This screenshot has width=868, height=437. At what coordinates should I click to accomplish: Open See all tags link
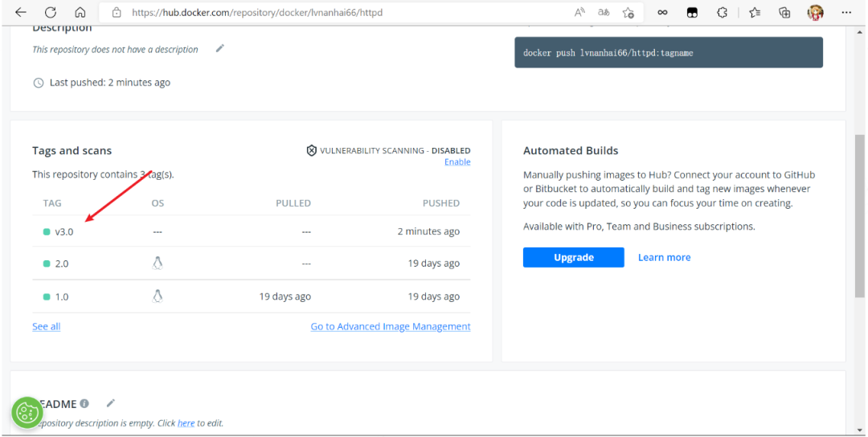tap(47, 326)
